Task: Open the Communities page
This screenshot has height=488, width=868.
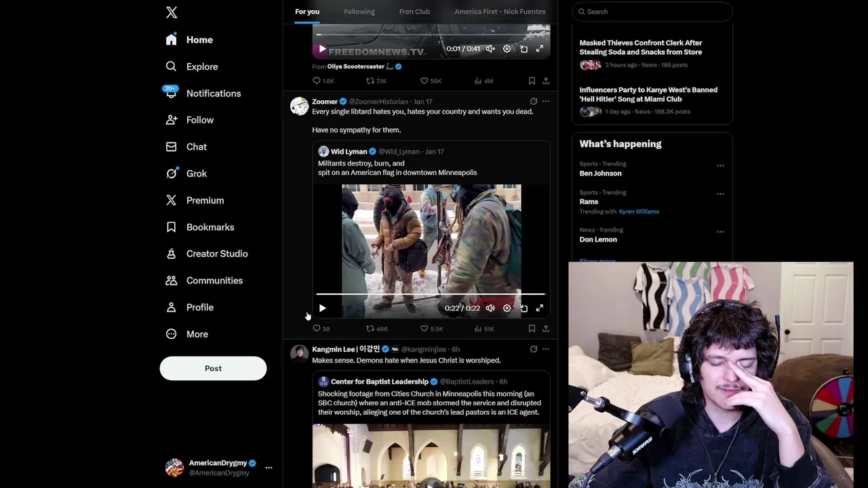Action: [x=204, y=281]
